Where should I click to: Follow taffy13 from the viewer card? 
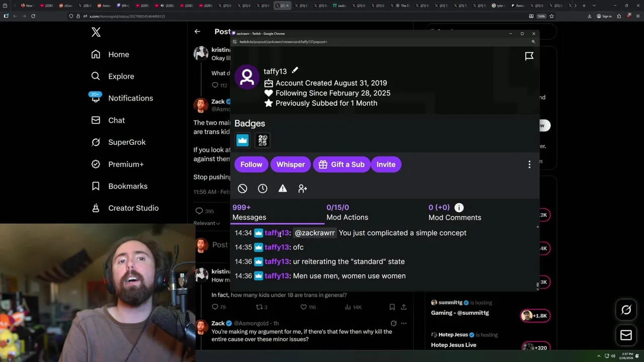(251, 164)
